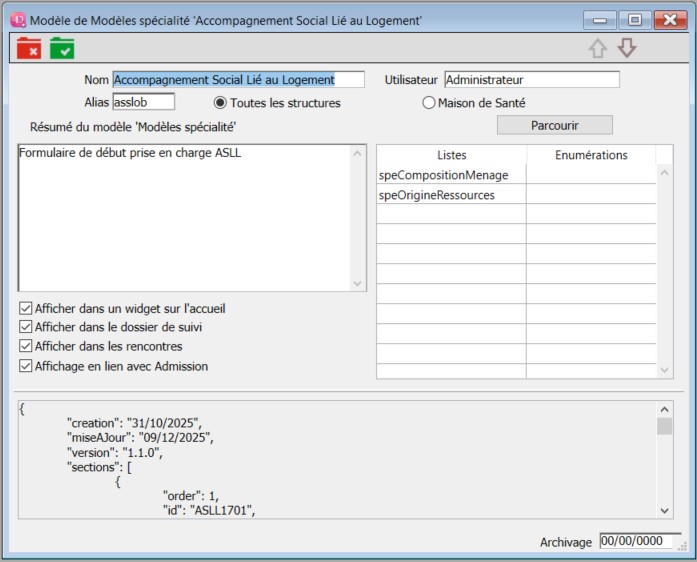697x562 pixels.
Task: Click the Alias field containing asslob
Action: (x=143, y=102)
